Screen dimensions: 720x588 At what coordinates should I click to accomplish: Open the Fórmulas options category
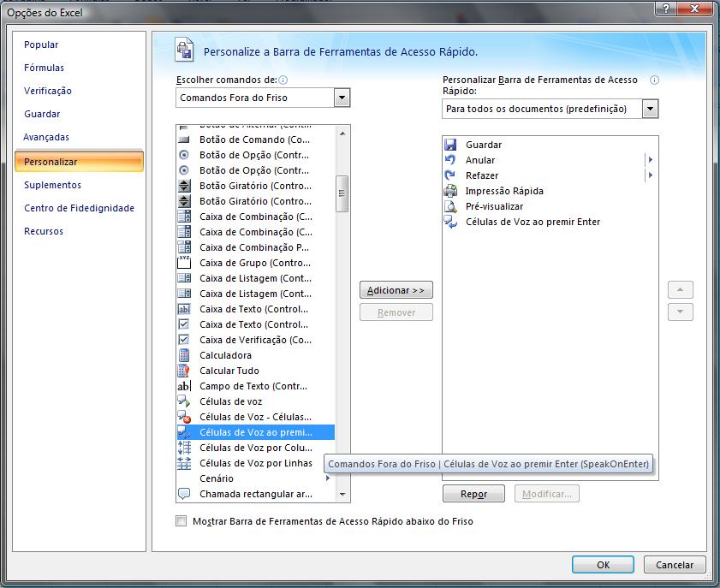[44, 68]
